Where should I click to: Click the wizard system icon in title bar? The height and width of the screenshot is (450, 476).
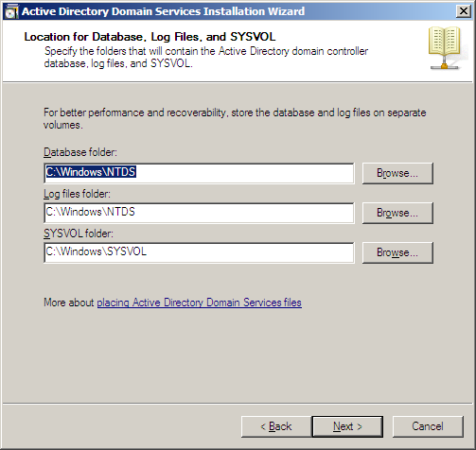click(x=11, y=11)
